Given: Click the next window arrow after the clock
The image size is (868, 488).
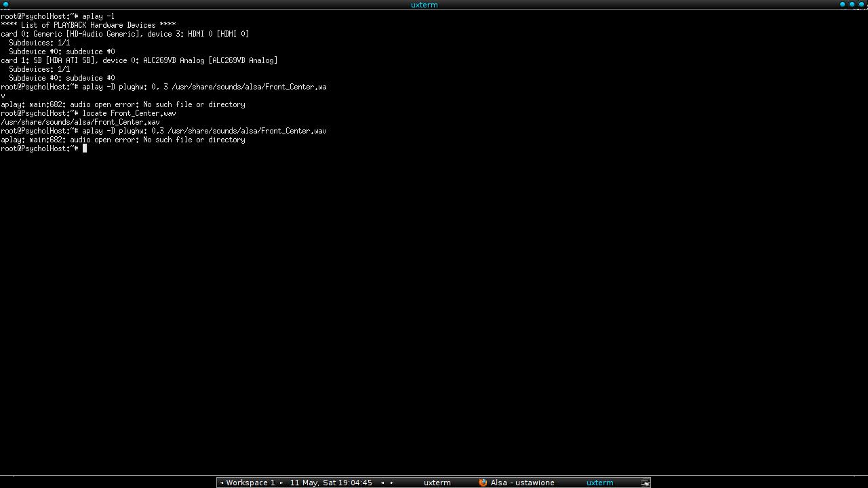Looking at the screenshot, I should click(392, 483).
